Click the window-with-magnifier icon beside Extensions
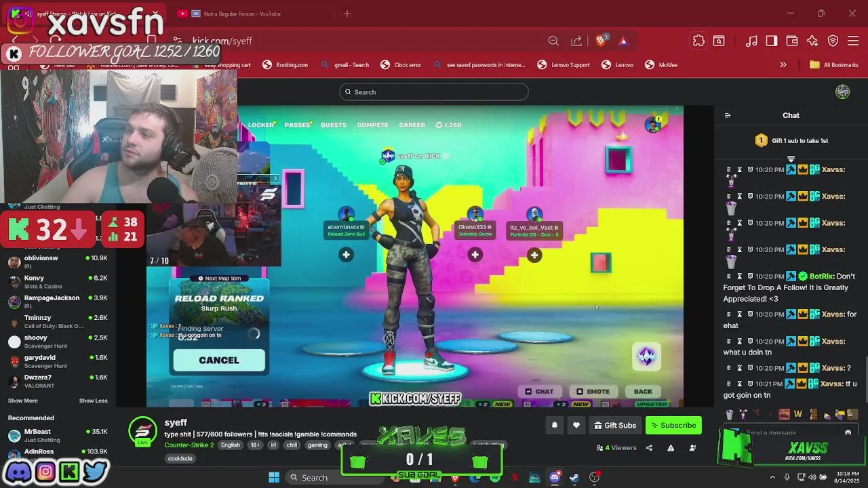 click(719, 41)
